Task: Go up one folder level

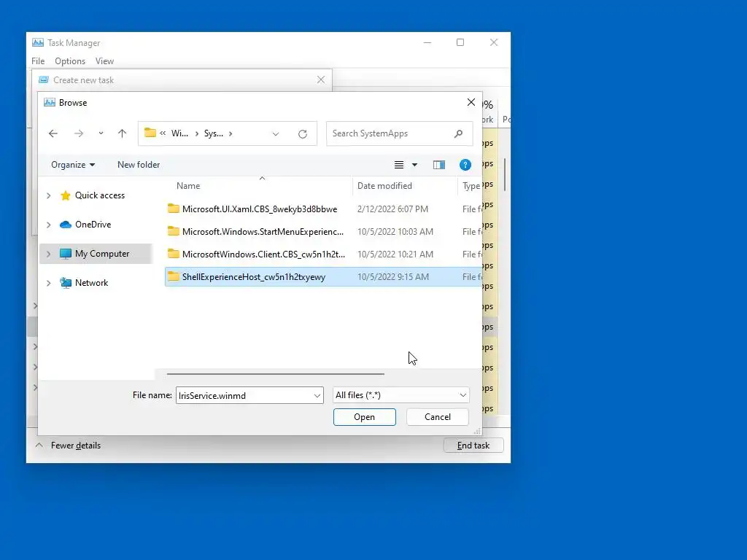Action: tap(122, 134)
